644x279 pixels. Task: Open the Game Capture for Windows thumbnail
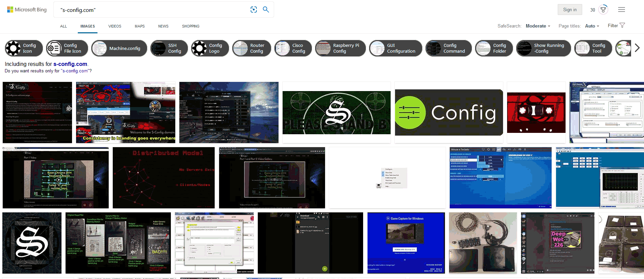click(x=406, y=243)
